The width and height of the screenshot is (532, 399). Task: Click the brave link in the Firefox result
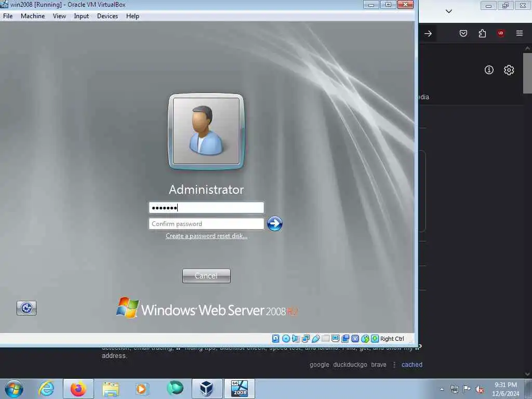click(379, 364)
